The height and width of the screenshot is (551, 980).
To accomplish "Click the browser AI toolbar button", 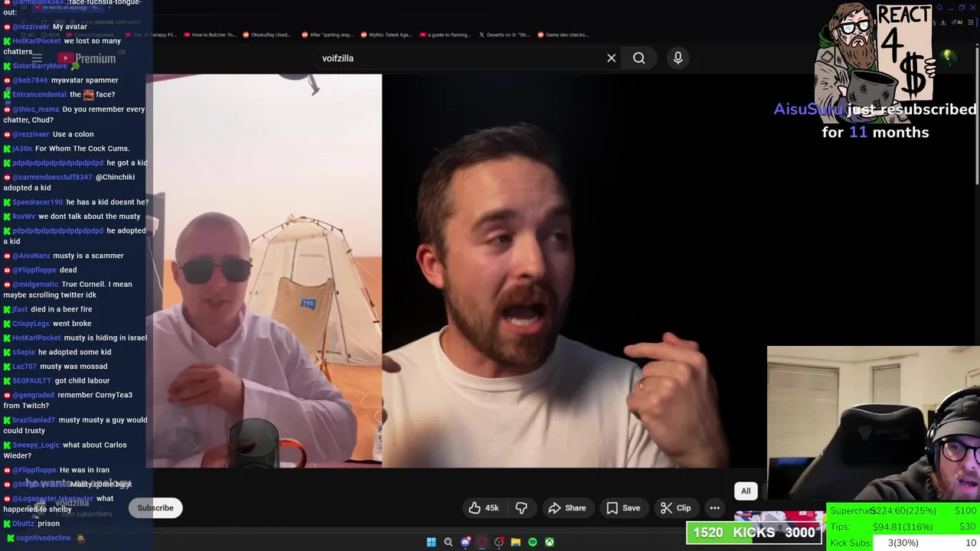I will [959, 22].
